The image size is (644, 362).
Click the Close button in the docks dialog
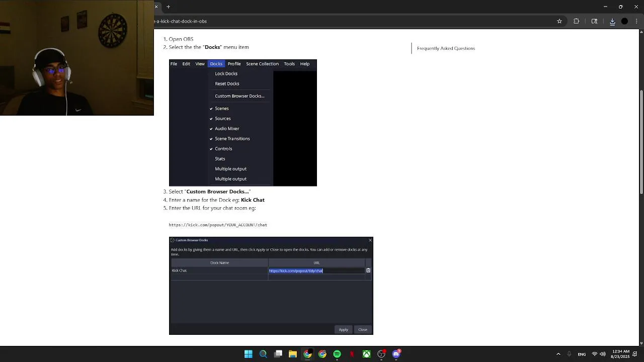[x=363, y=329]
